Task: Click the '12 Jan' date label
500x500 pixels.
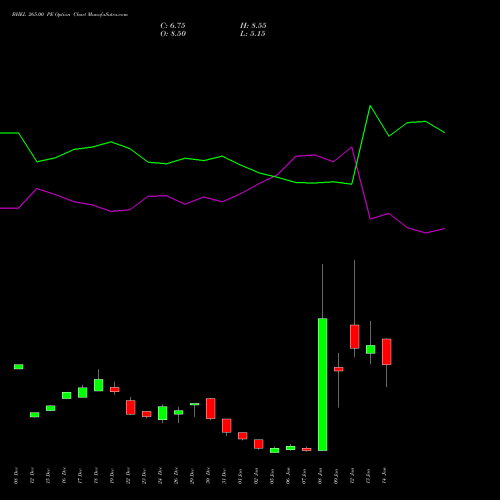Action: coord(352,476)
